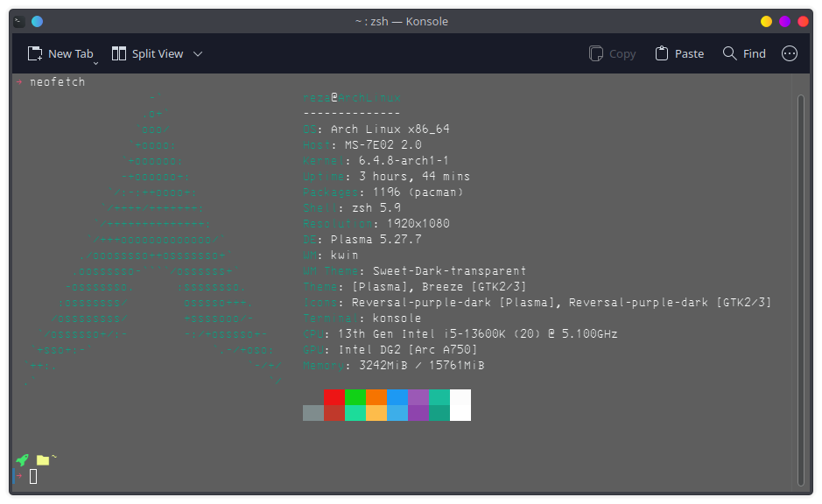Expand the Split View chevron menu

[x=198, y=54]
